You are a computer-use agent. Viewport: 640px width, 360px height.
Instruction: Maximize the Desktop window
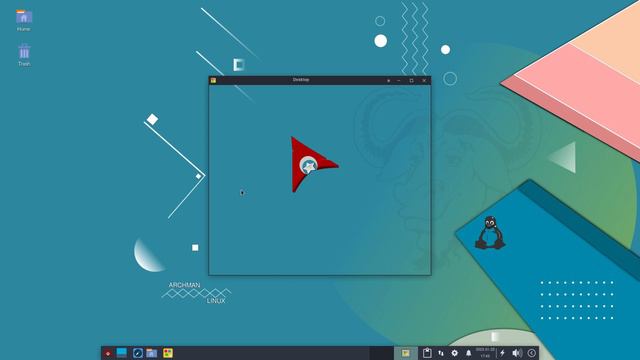point(411,81)
